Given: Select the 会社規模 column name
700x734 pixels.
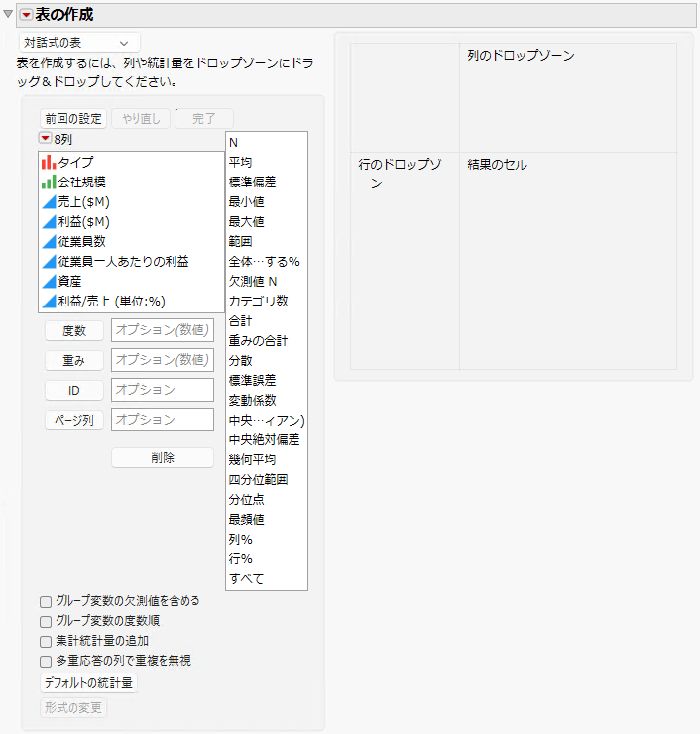Looking at the screenshot, I should click(x=82, y=182).
